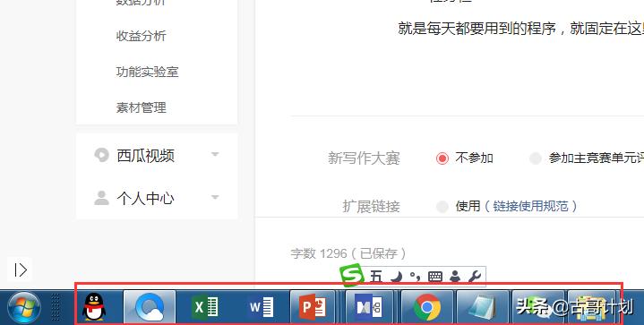
Task: Toggle the 五 Wubi input mode
Action: point(376,277)
